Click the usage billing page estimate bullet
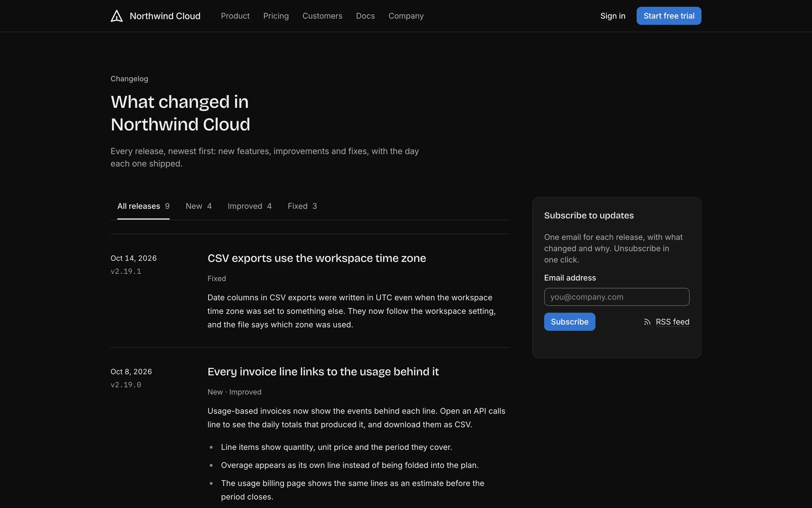This screenshot has height=508, width=812. click(x=352, y=490)
